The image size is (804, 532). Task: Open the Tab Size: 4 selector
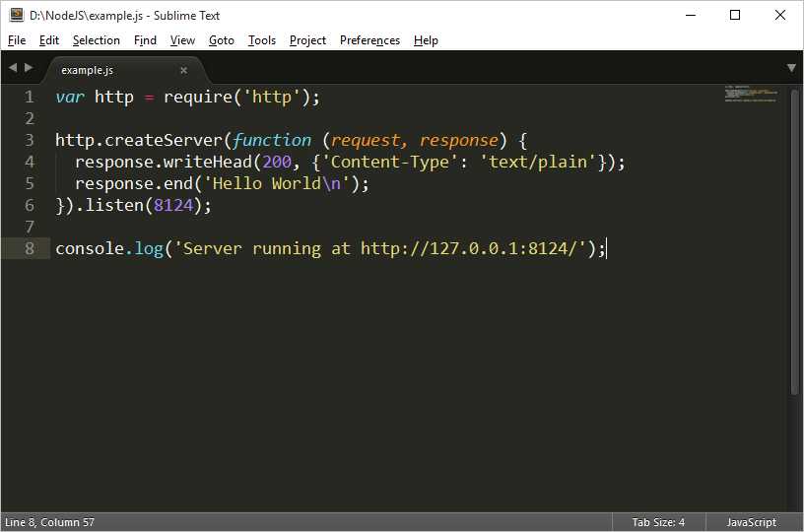[658, 522]
